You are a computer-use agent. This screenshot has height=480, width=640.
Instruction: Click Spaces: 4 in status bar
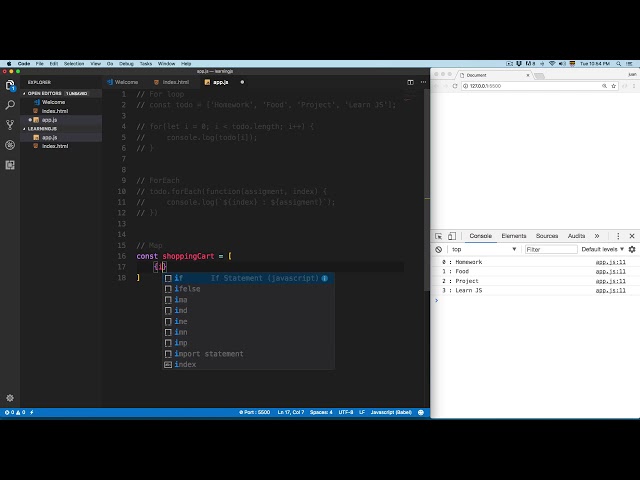321,413
